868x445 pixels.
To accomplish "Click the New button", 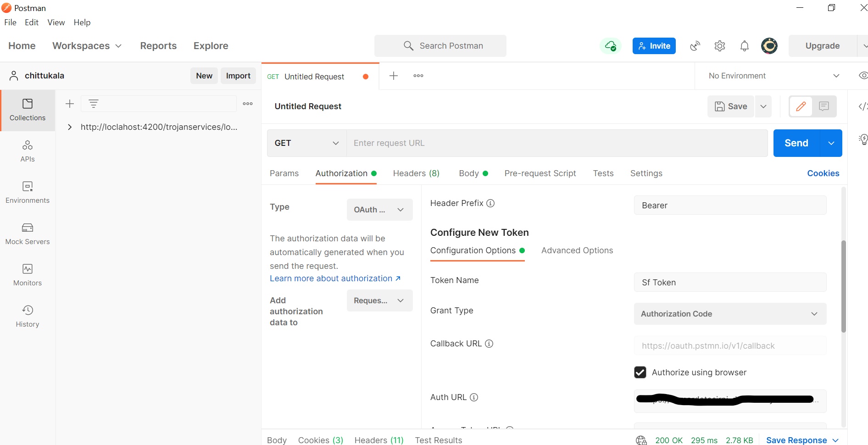I will (x=204, y=76).
